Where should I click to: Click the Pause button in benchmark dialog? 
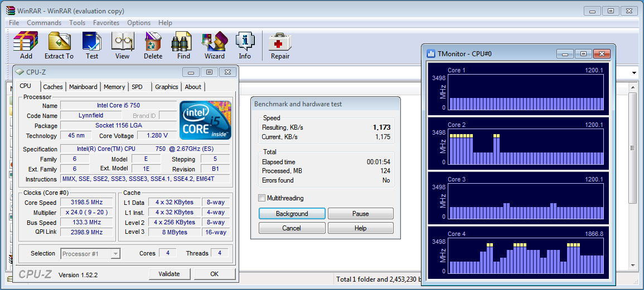point(361,214)
